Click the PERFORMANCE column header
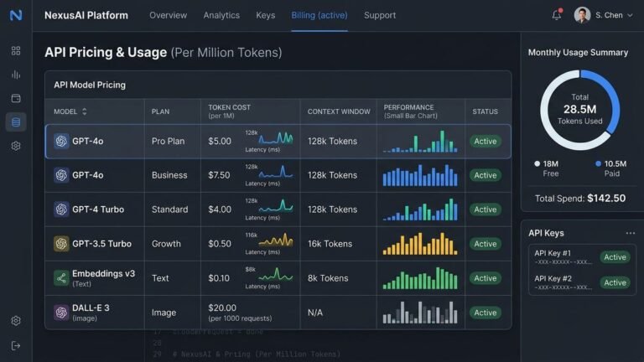 point(410,111)
